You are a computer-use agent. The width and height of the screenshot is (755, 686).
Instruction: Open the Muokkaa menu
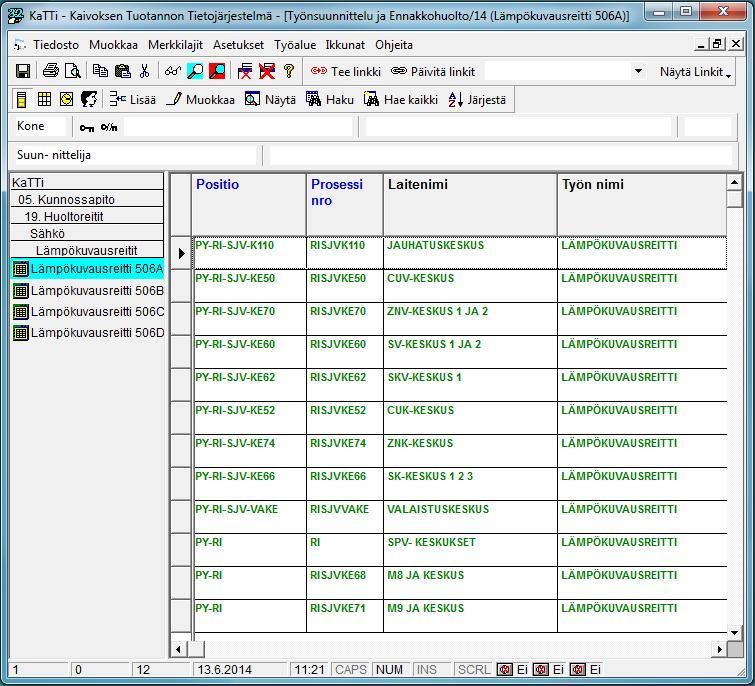click(x=113, y=45)
